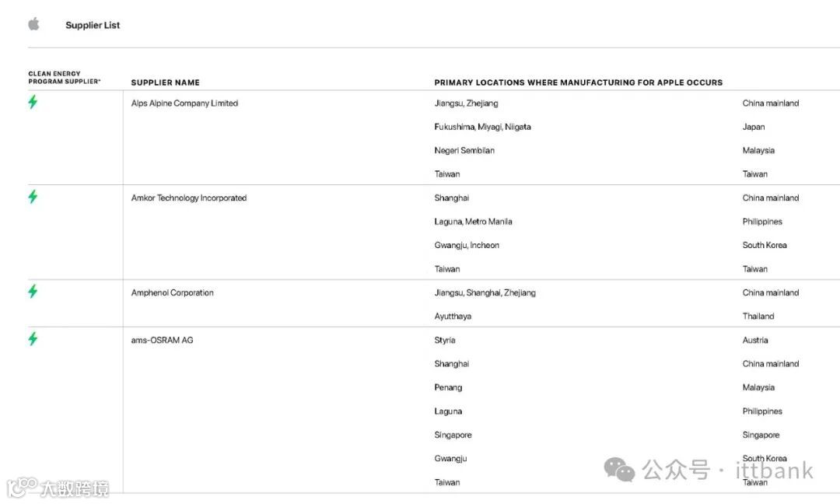Click the ittbank watermark text

(774, 471)
